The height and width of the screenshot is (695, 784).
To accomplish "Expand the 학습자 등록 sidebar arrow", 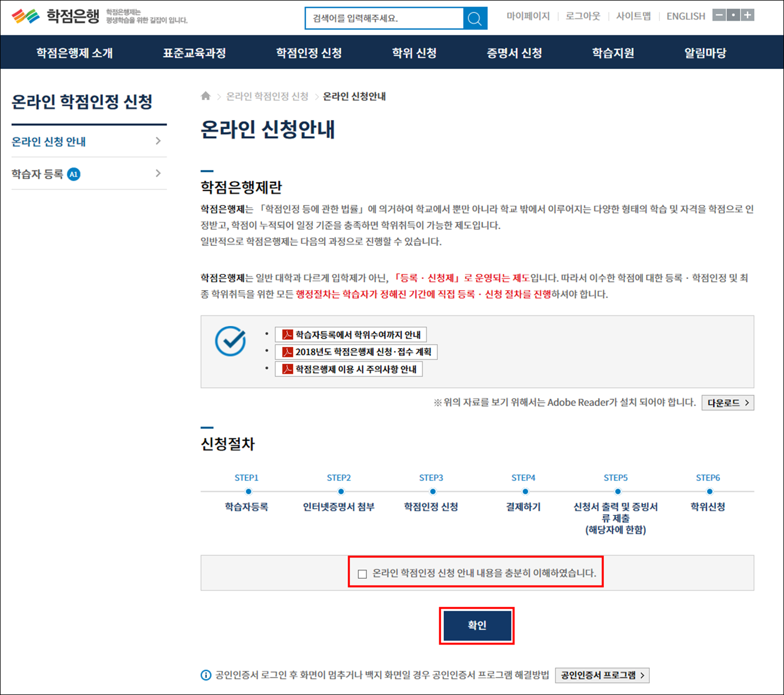I will click(x=158, y=173).
